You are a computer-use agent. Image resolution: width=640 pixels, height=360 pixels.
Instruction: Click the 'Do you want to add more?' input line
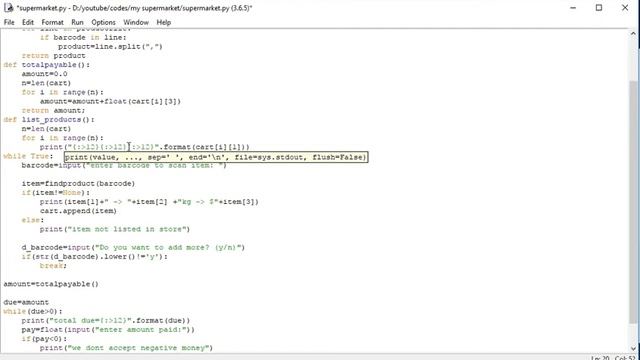coord(133,248)
